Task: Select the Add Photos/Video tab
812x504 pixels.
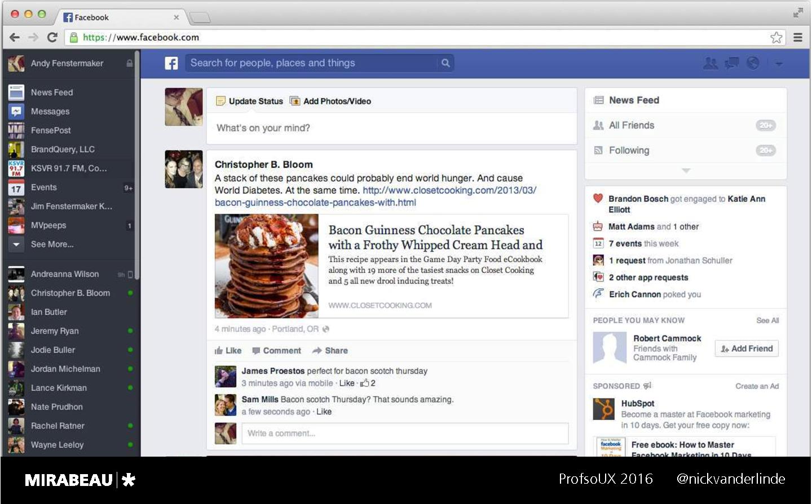Action: [x=330, y=101]
